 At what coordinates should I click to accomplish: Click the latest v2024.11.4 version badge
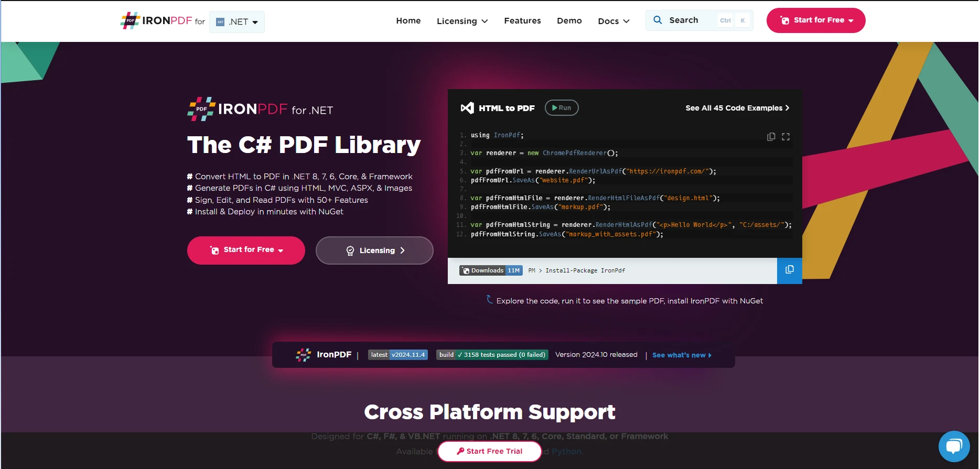tap(398, 355)
